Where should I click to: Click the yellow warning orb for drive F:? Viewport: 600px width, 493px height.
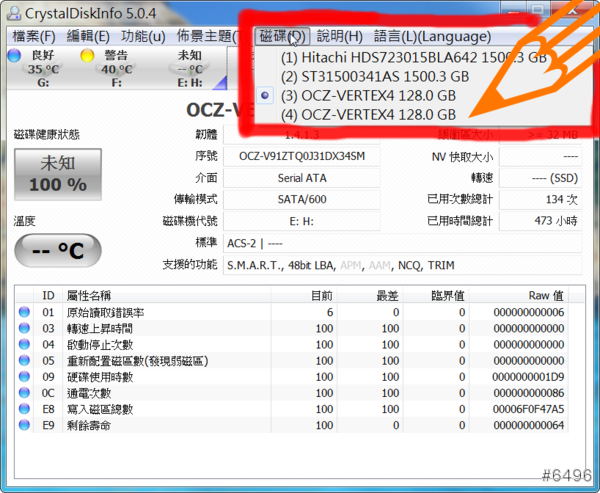(x=87, y=55)
